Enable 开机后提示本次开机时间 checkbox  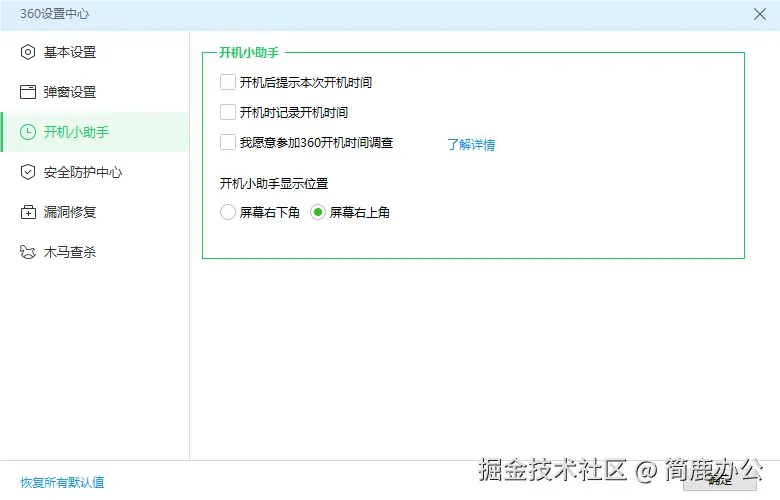(x=228, y=82)
